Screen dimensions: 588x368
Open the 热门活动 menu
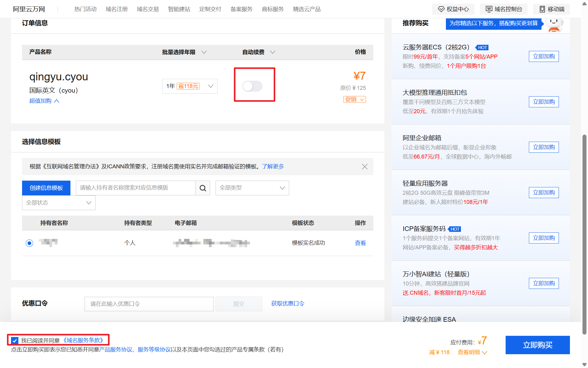(x=85, y=9)
